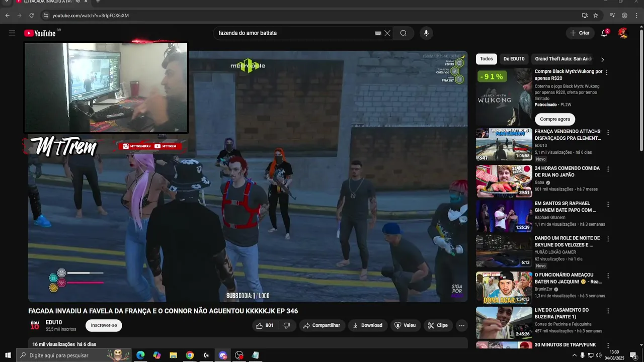Clear the search box with the X icon

click(387, 33)
